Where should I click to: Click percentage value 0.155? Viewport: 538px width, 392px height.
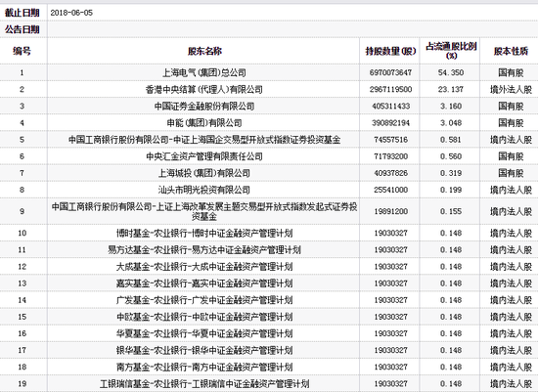(x=451, y=211)
